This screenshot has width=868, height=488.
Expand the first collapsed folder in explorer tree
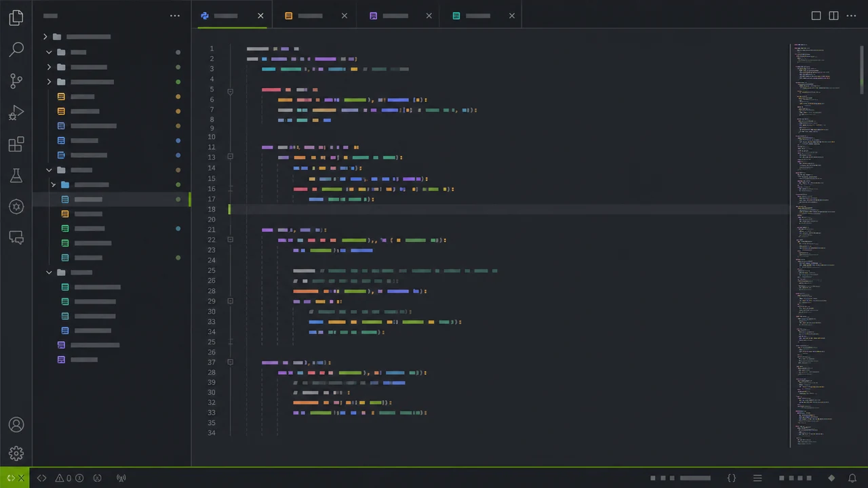coord(45,37)
